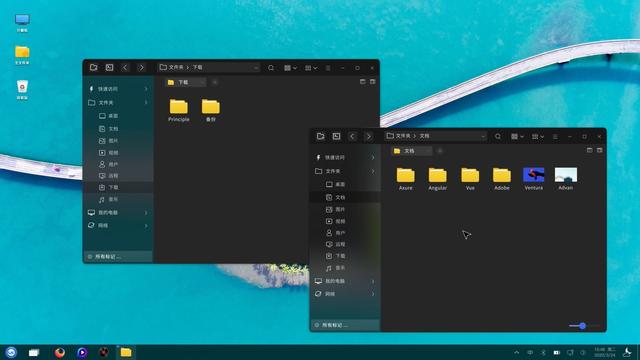Go back in the 文档 window
Viewport: 640px width, 360px height.
pos(352,136)
